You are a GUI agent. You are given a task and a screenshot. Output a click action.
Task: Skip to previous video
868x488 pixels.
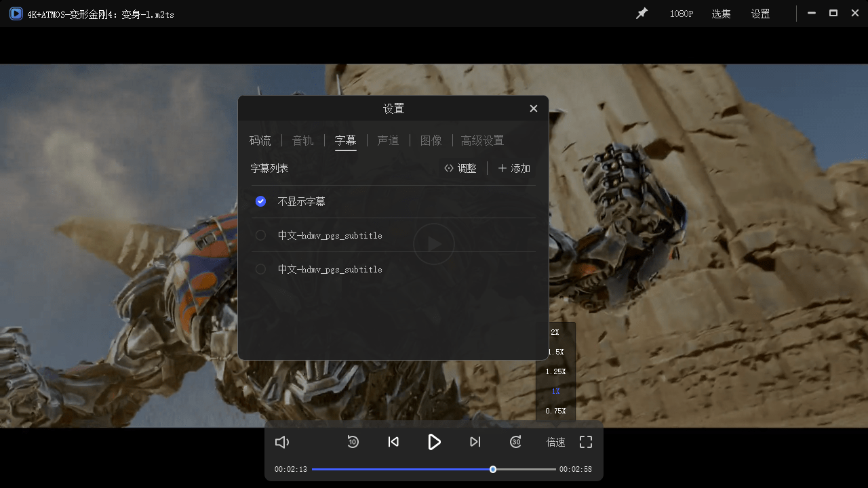(393, 442)
